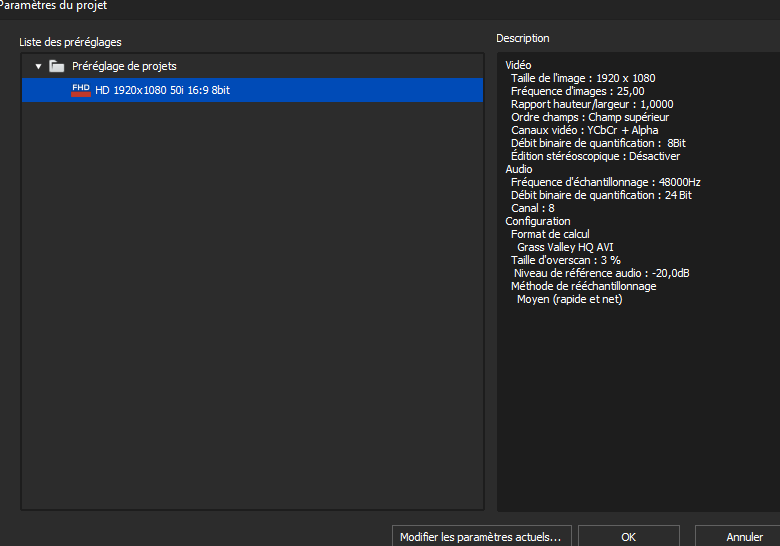This screenshot has width=780, height=546.
Task: Click the Description panel heading
Action: click(523, 38)
